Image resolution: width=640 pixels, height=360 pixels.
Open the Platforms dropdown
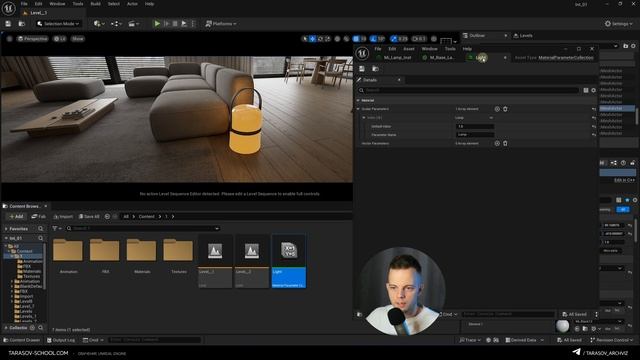(221, 24)
